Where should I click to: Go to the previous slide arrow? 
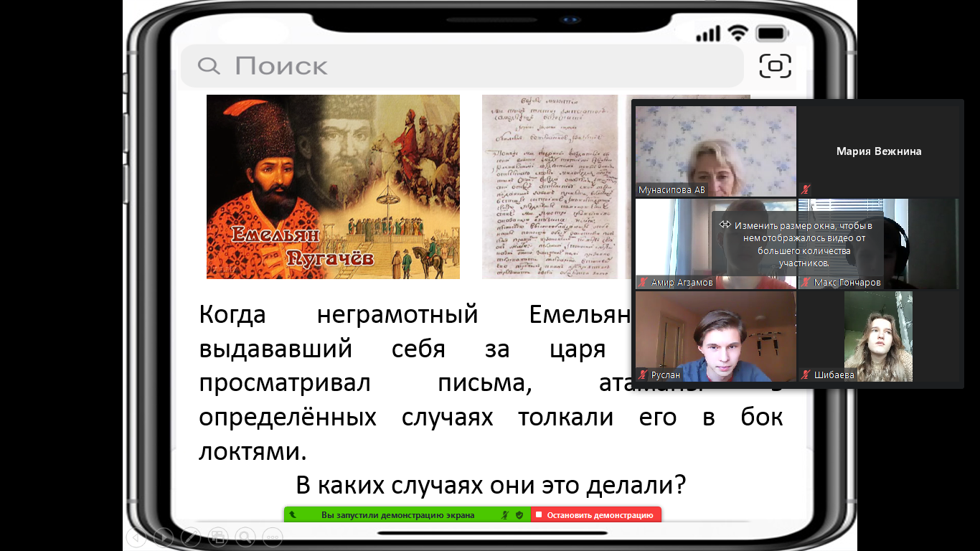point(136,537)
